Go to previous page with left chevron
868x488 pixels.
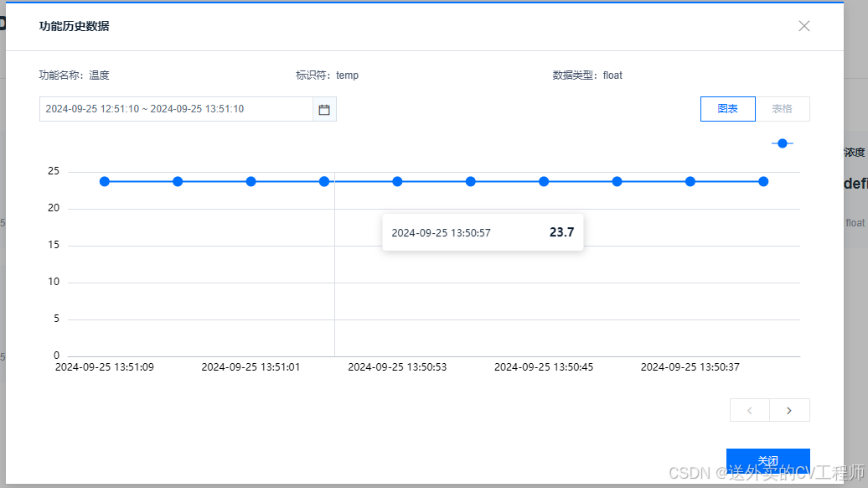tap(750, 411)
